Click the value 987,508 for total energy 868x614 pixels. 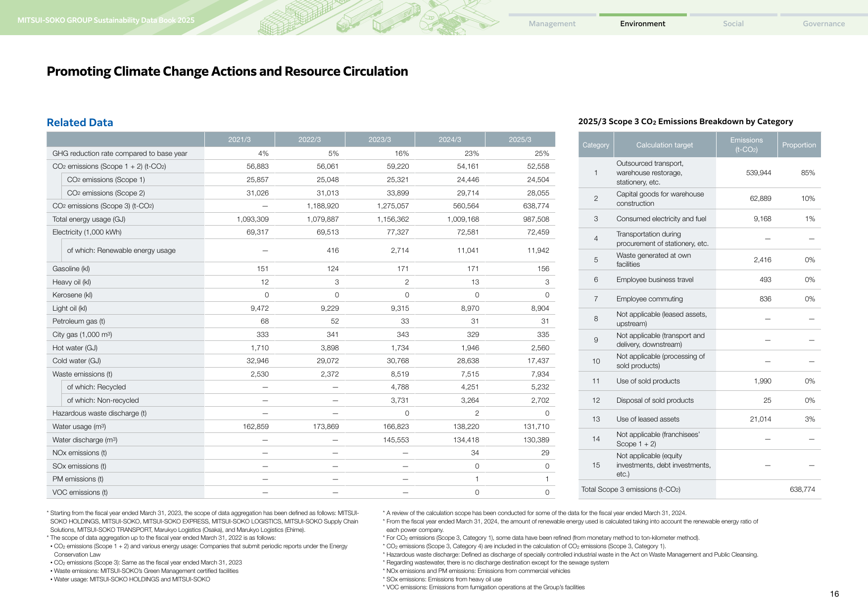(x=536, y=219)
